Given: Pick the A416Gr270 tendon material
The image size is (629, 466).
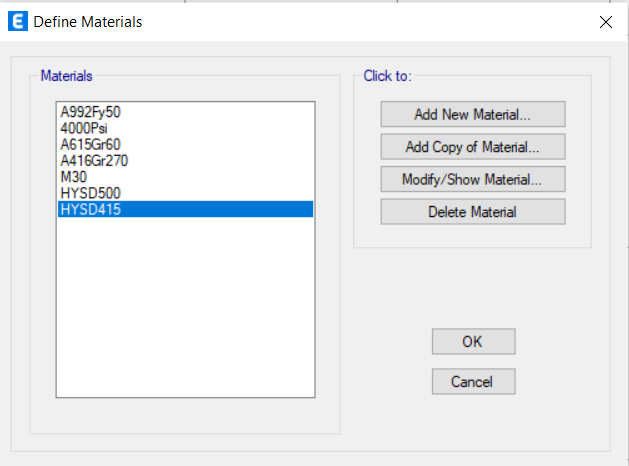Looking at the screenshot, I should coord(185,161).
